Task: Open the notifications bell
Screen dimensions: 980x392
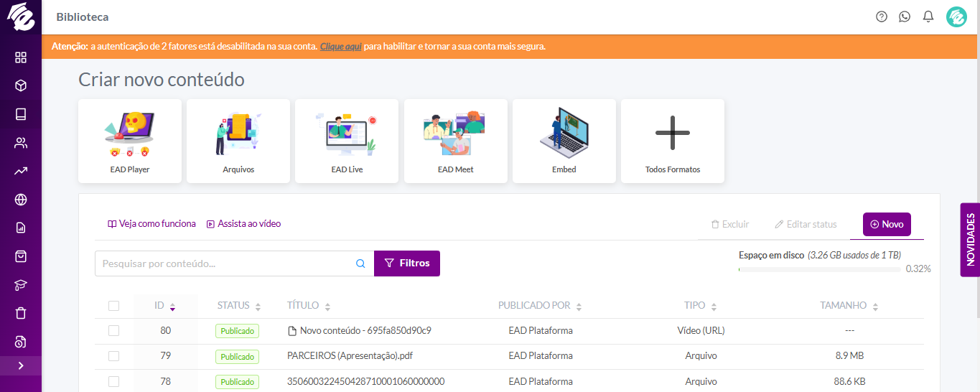Action: [x=928, y=17]
